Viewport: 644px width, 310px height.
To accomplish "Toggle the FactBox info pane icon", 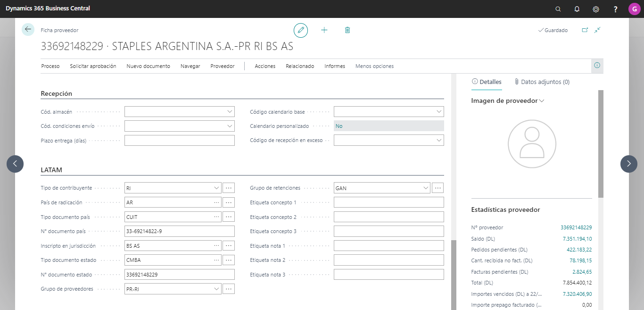I will click(x=597, y=66).
